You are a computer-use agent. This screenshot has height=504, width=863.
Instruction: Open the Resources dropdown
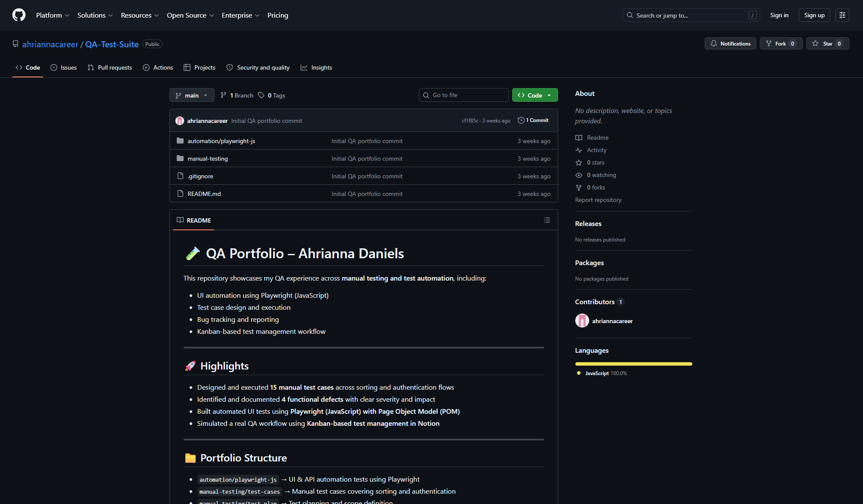[140, 15]
